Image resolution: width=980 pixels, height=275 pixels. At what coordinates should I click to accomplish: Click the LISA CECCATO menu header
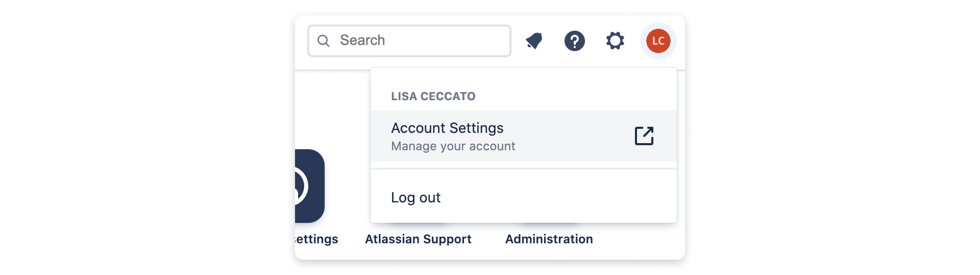pos(433,96)
